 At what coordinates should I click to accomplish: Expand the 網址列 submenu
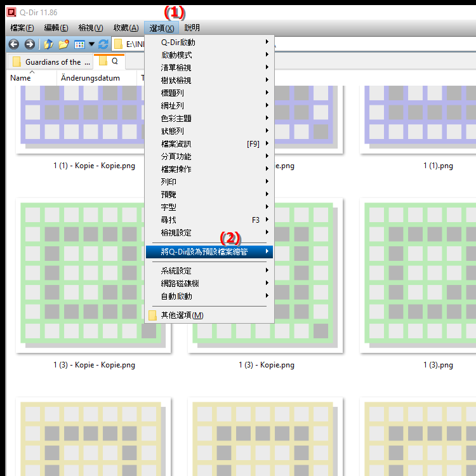tap(209, 105)
